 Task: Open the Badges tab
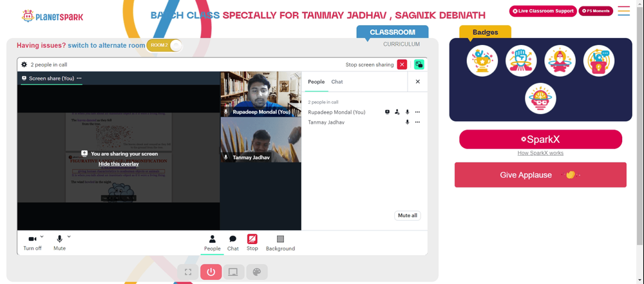click(485, 32)
